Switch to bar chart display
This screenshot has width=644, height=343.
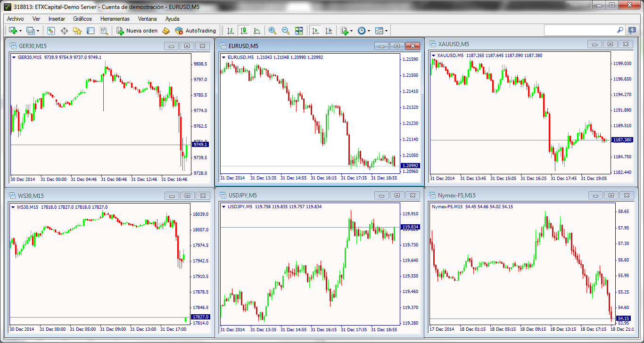pyautogui.click(x=231, y=31)
